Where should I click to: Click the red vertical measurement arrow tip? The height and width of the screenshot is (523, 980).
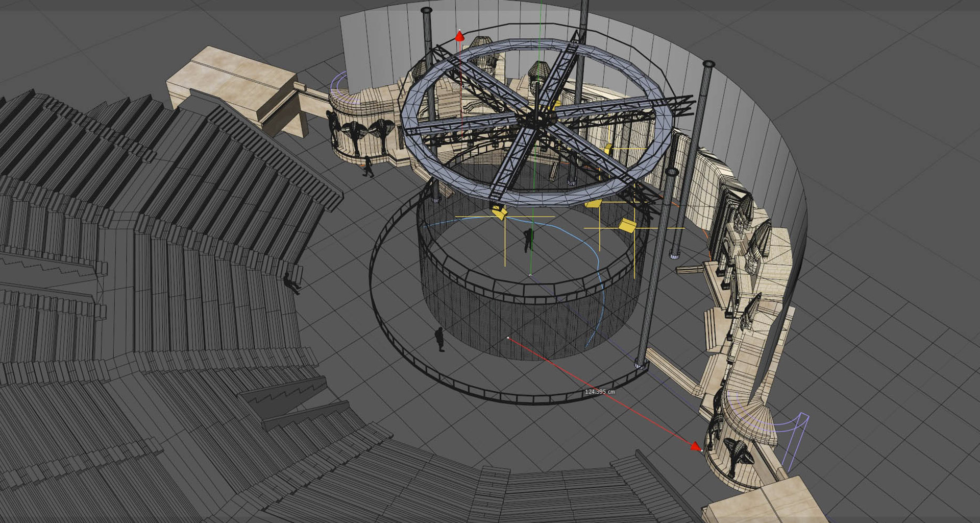click(x=459, y=35)
